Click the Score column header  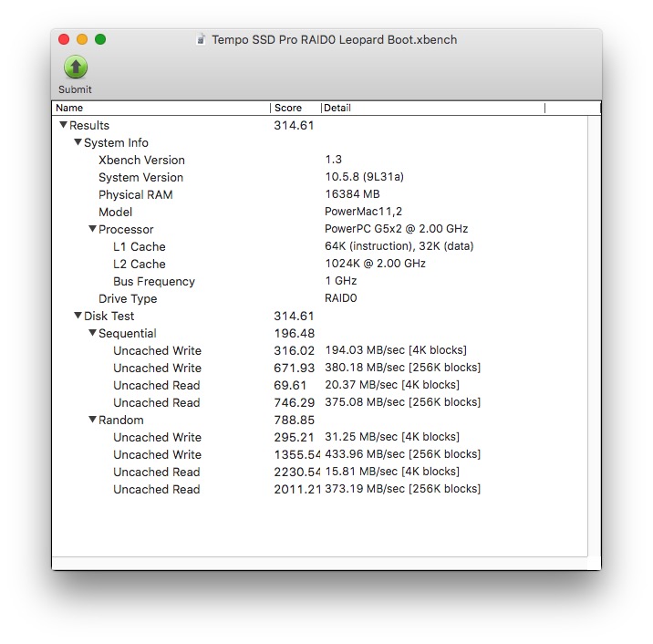click(x=295, y=108)
